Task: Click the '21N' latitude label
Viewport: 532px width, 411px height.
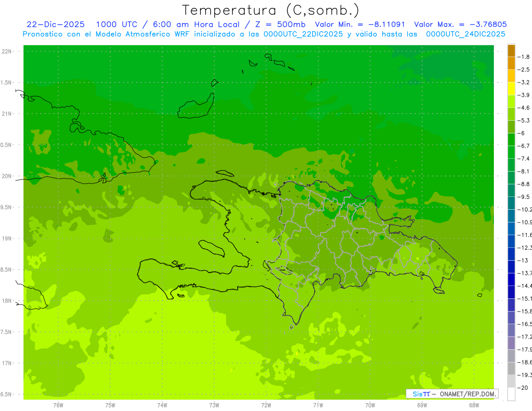Action: [7, 114]
